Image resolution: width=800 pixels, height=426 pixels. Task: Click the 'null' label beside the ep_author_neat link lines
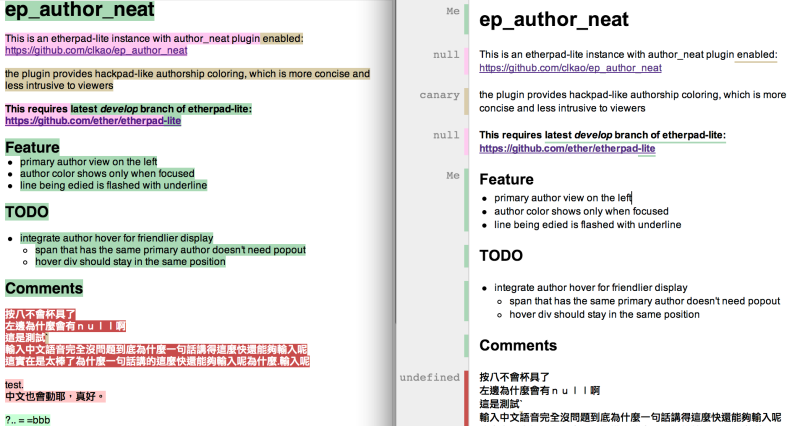click(446, 55)
